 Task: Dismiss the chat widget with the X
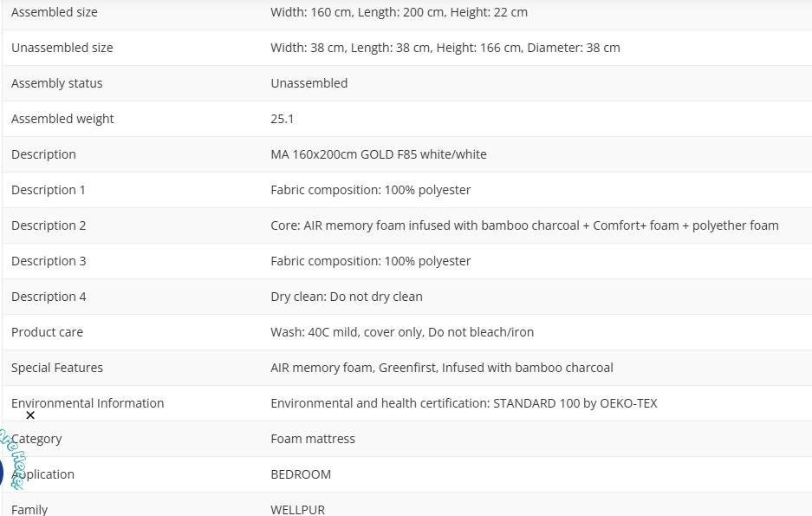point(30,415)
